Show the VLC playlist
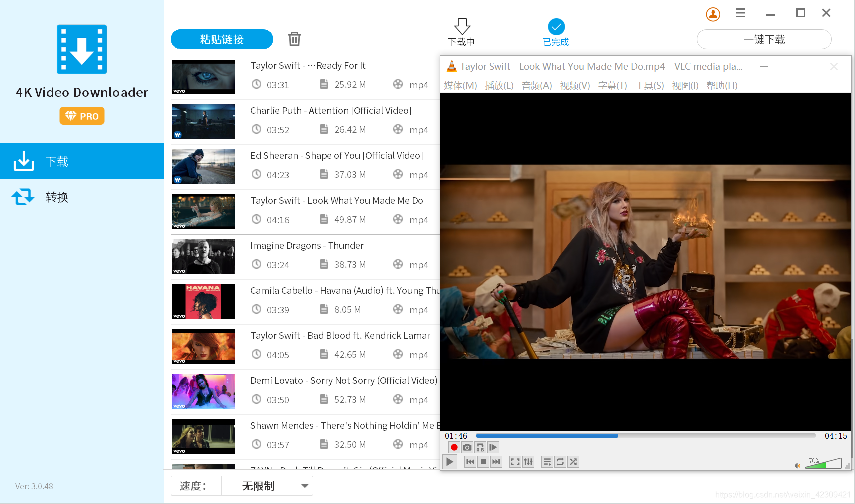 547,462
